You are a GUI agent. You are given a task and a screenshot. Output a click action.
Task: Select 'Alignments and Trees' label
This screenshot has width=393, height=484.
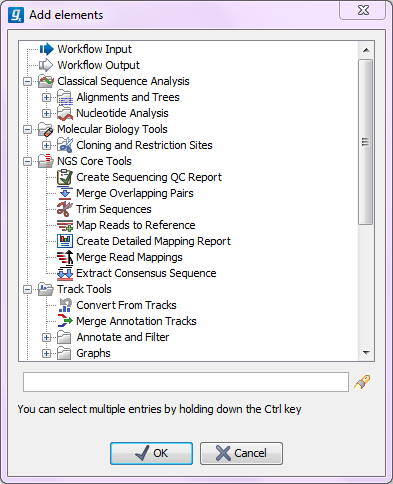tap(128, 97)
